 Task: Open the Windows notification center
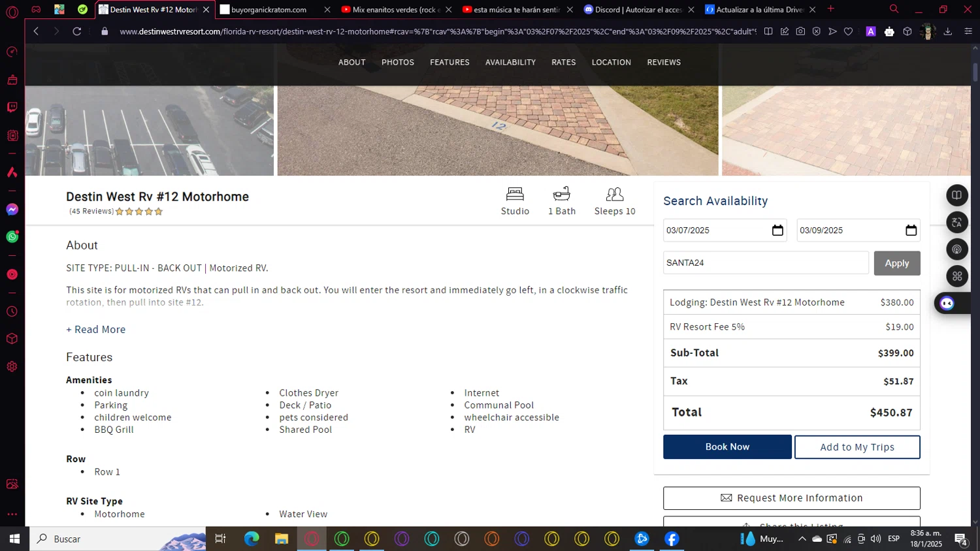point(961,539)
